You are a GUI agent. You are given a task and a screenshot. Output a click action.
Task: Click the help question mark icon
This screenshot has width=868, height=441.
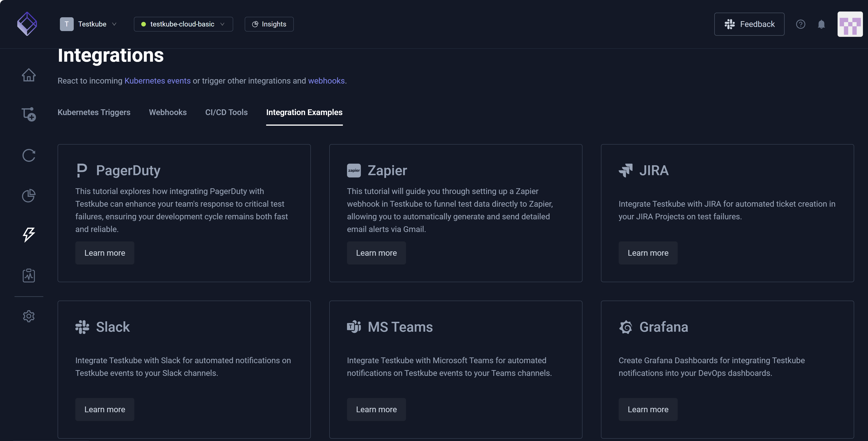coord(800,24)
